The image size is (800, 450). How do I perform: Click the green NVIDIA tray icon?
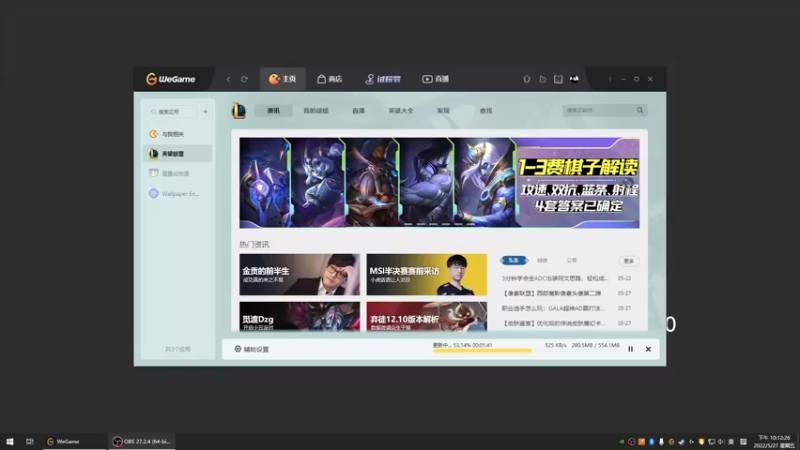coord(621,442)
